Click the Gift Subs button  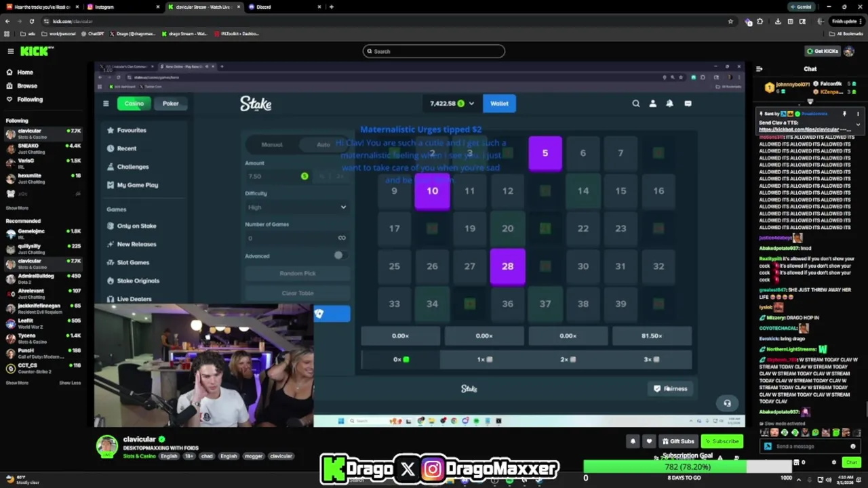[x=678, y=441]
